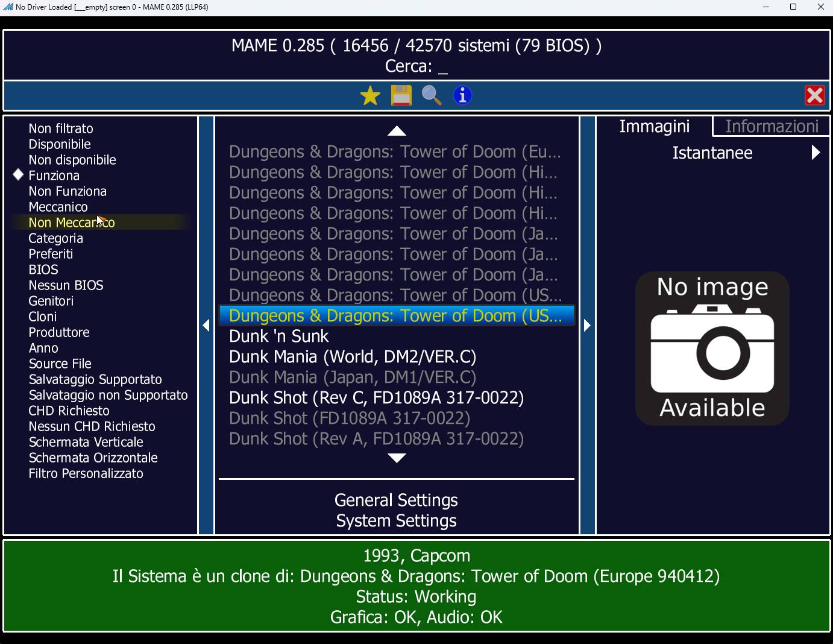This screenshot has height=644, width=833.
Task: Select the highlighted Tower of Doom entry
Action: tap(397, 315)
